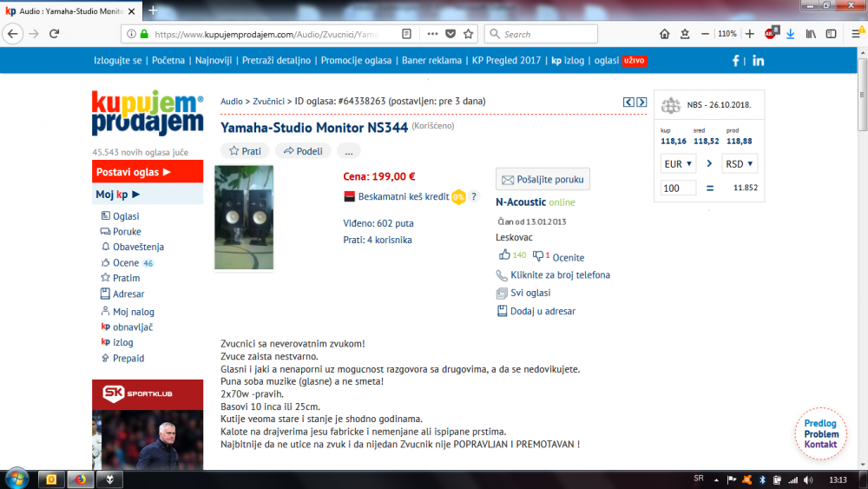This screenshot has width=868, height=489.
Task: Open Oglasi in the sidebar
Action: pyautogui.click(x=126, y=216)
